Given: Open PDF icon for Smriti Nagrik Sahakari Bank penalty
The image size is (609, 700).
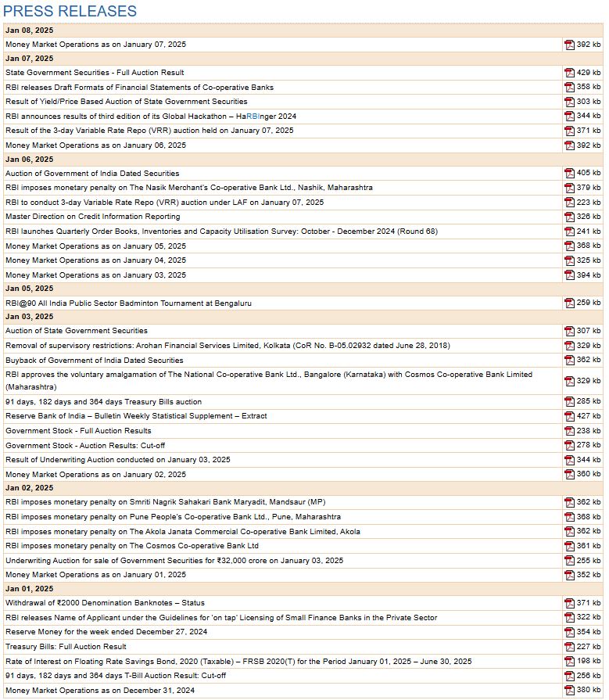Looking at the screenshot, I should 569,502.
